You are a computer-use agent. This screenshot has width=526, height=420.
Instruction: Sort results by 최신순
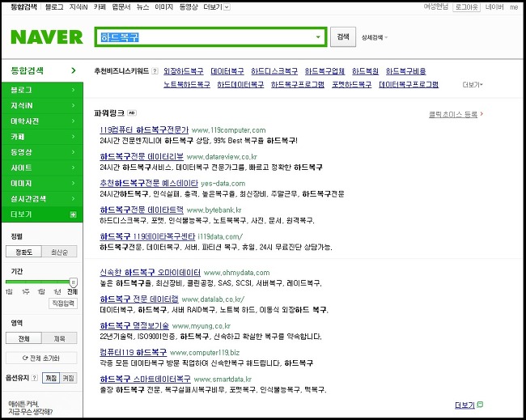(x=59, y=252)
